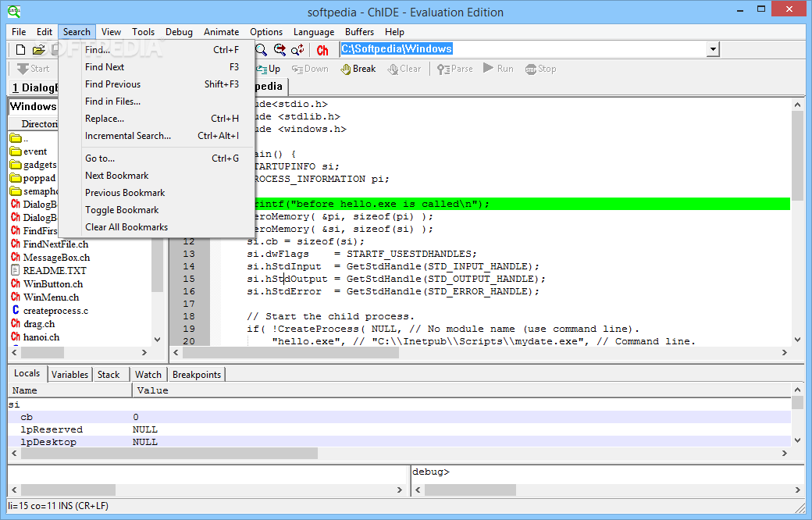Screen dimensions: 812x520
Task: Switch to the Variables tab
Action: pos(69,374)
